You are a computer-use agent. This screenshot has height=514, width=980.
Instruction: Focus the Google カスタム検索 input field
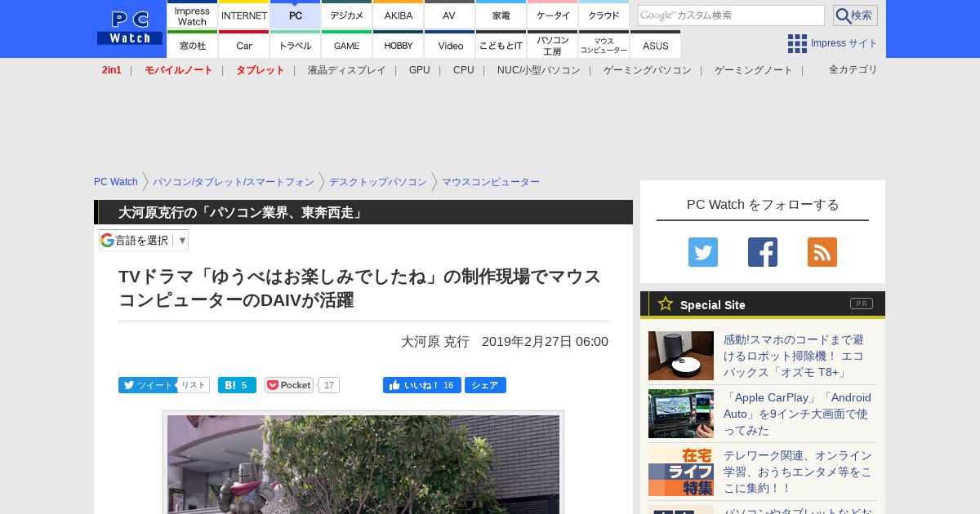click(731, 16)
